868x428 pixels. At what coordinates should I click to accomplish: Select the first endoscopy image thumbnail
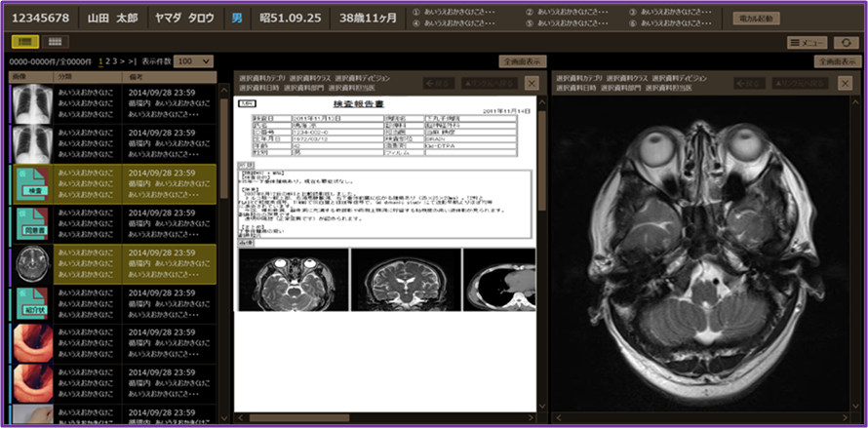click(x=30, y=343)
